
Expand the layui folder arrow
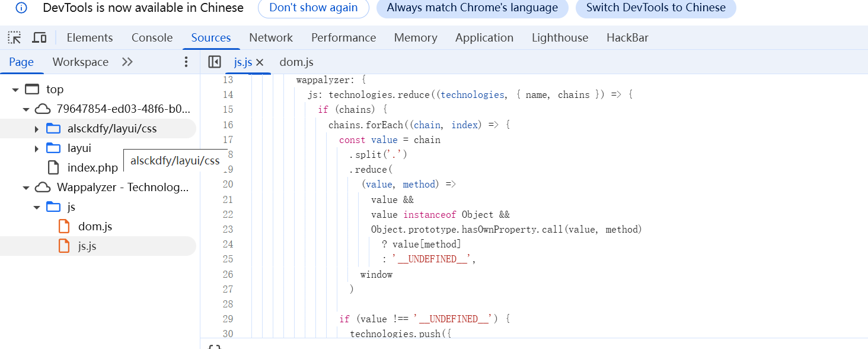(37, 148)
